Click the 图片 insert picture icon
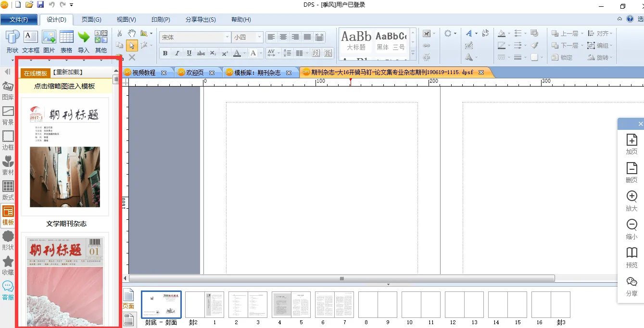644x328 pixels. [49, 41]
